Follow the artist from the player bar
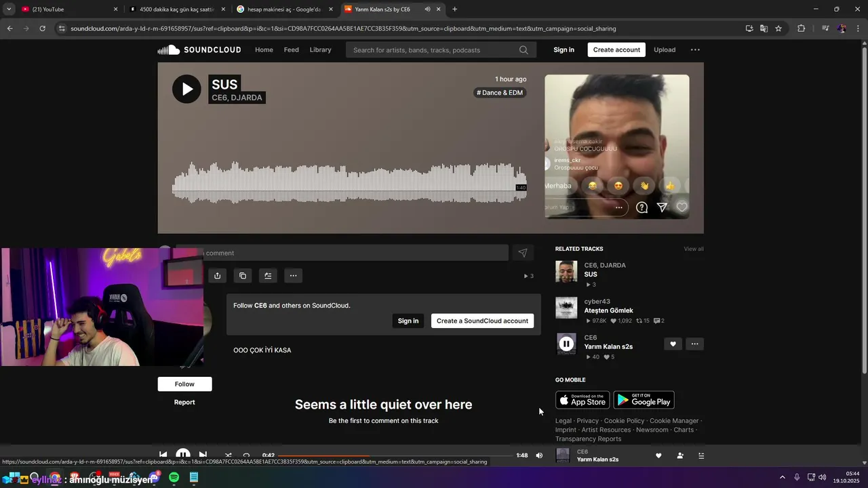Viewport: 868px width, 488px height. point(680,455)
